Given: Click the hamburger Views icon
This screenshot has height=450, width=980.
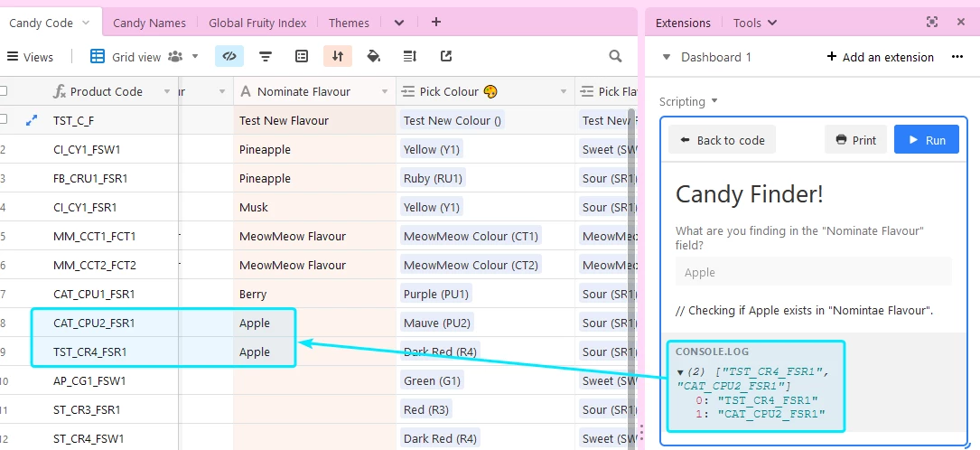Looking at the screenshot, I should 12,57.
